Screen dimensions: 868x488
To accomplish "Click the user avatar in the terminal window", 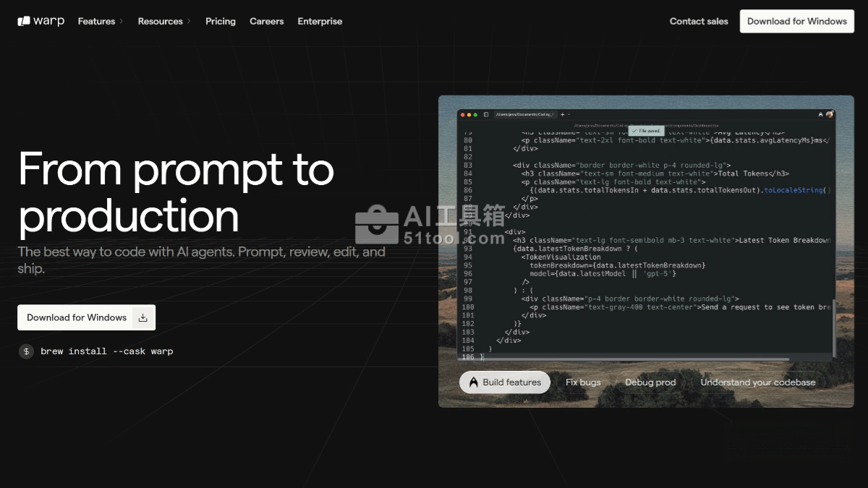I will (830, 114).
